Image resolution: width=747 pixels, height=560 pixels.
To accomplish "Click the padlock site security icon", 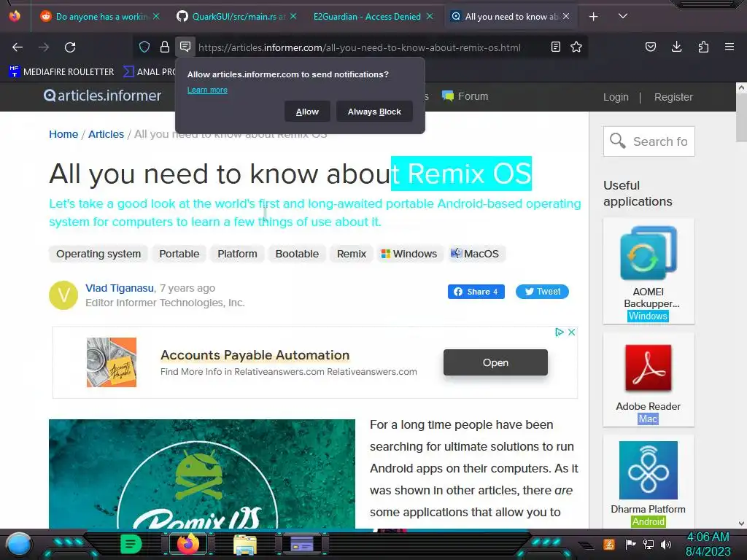I will coord(165,47).
